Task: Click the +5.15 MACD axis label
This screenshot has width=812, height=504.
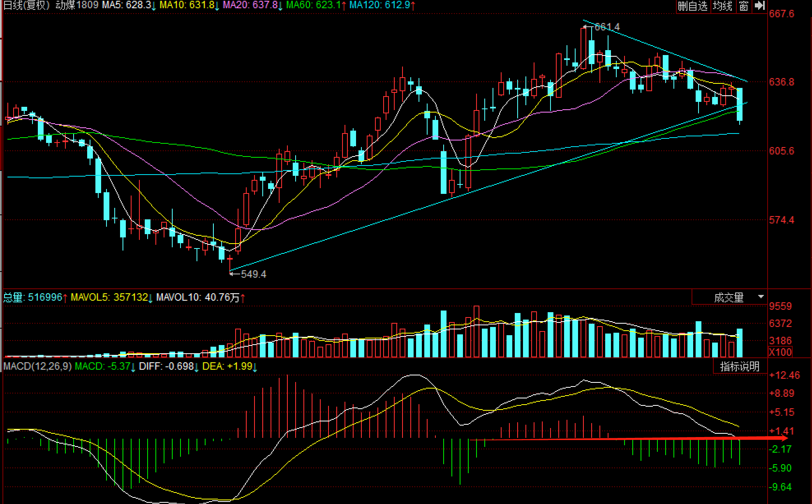Action: point(782,412)
